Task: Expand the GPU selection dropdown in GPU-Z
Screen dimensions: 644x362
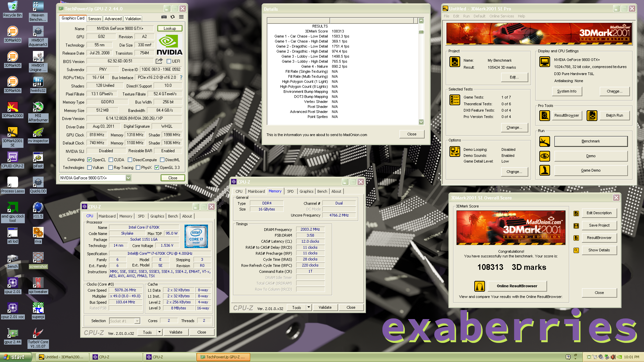Action: pyautogui.click(x=128, y=178)
